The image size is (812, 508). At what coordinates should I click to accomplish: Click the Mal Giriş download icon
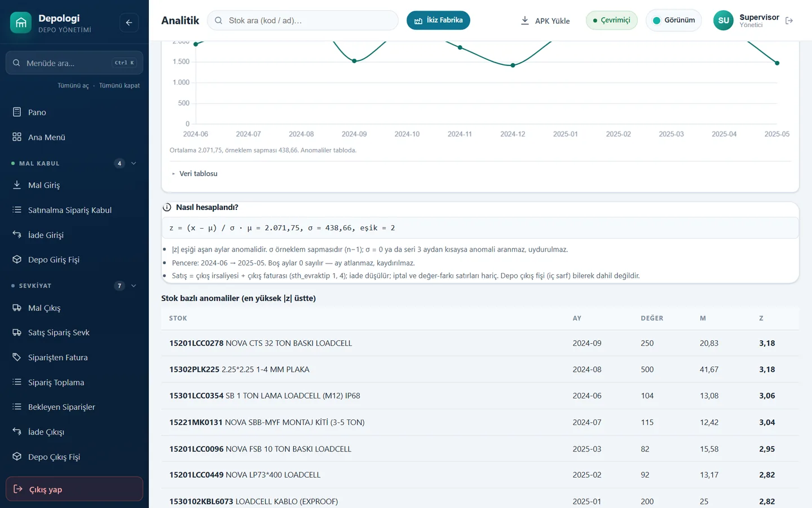tap(17, 185)
